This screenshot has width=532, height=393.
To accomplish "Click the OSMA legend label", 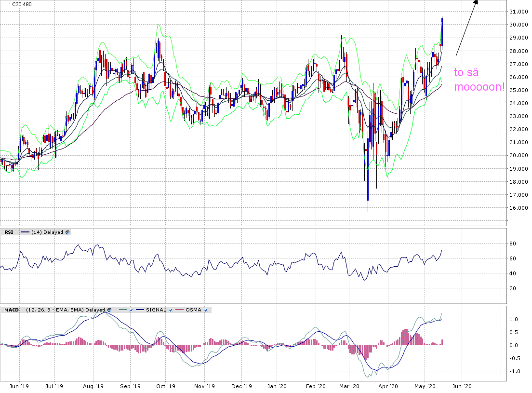I will pyautogui.click(x=194, y=310).
